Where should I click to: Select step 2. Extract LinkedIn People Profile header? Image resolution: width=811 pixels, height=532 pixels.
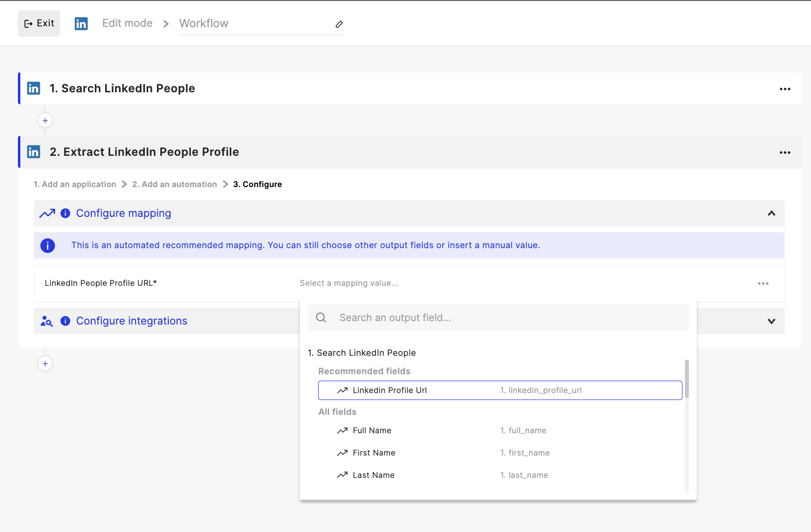(410, 152)
